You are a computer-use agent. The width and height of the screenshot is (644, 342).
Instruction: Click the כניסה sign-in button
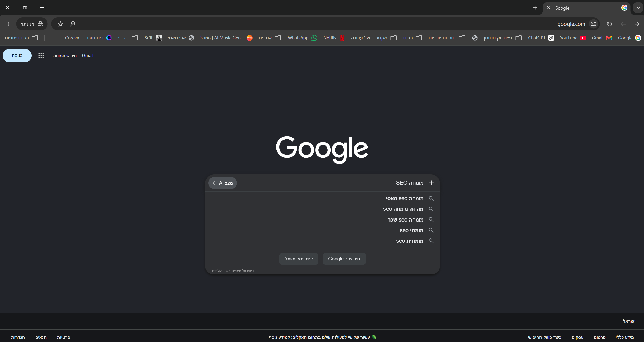click(x=17, y=55)
